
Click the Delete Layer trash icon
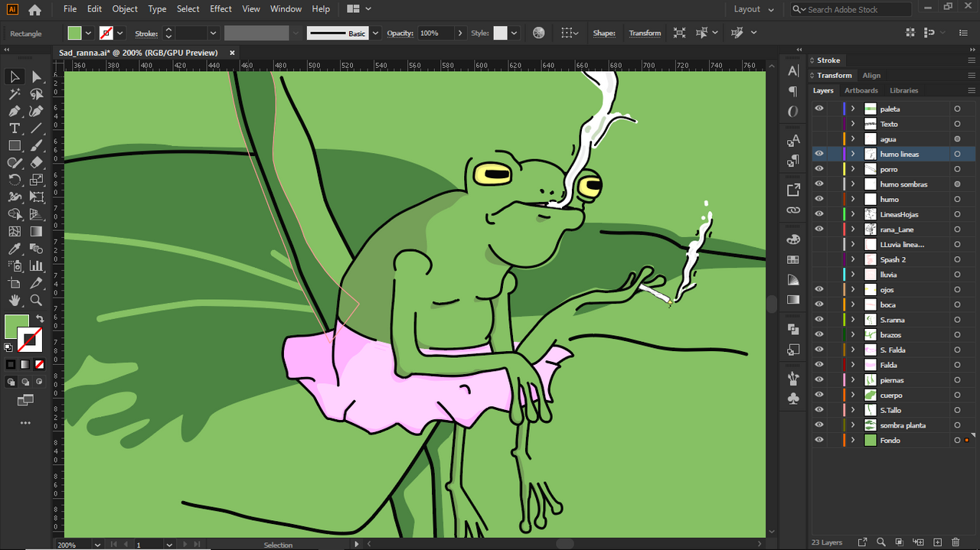956,542
